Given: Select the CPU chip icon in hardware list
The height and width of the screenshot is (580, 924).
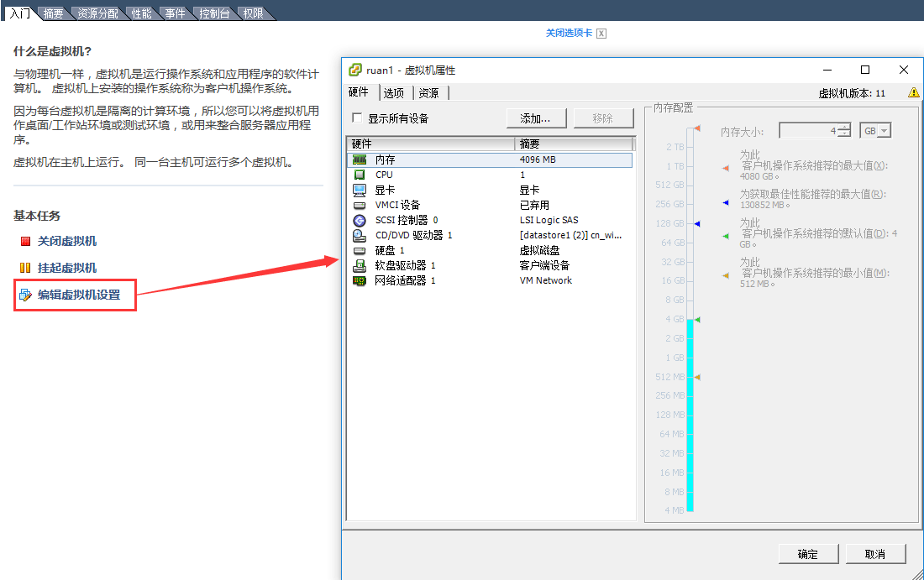Looking at the screenshot, I should tap(360, 175).
